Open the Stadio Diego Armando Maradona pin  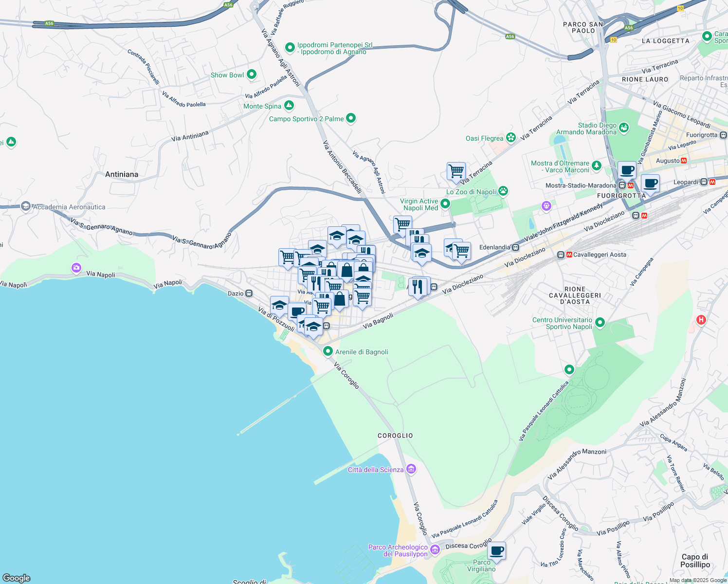(624, 128)
